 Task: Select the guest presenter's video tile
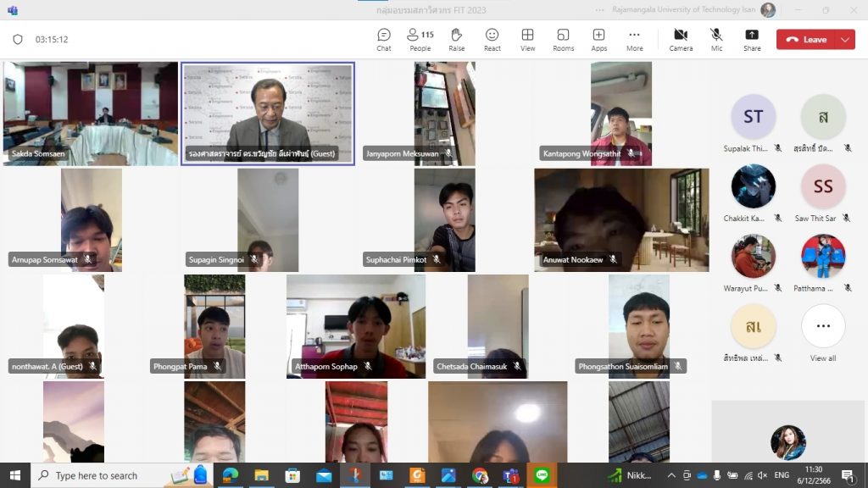tap(268, 113)
